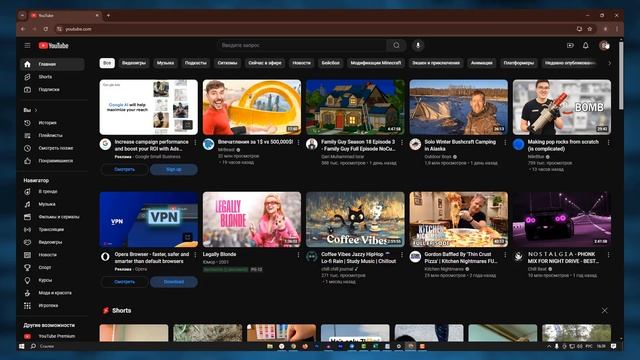
Task: Open options menu for MrBeast video
Action: (x=298, y=142)
